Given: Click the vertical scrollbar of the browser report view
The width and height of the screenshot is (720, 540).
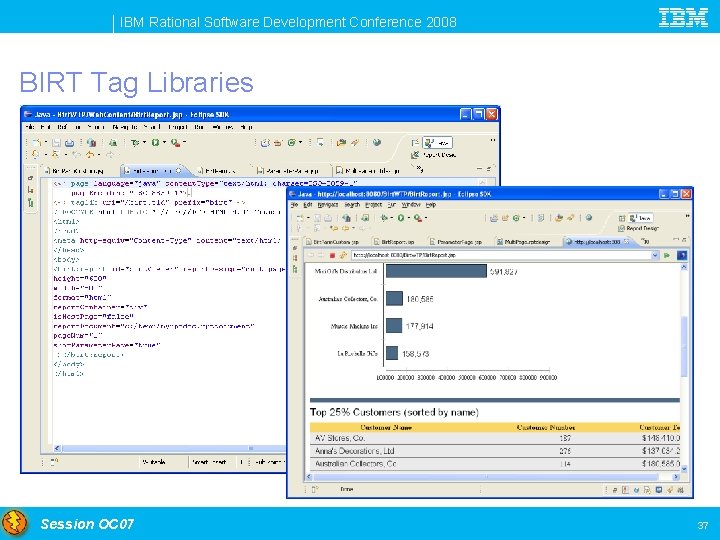Looking at the screenshot, I should 683,368.
